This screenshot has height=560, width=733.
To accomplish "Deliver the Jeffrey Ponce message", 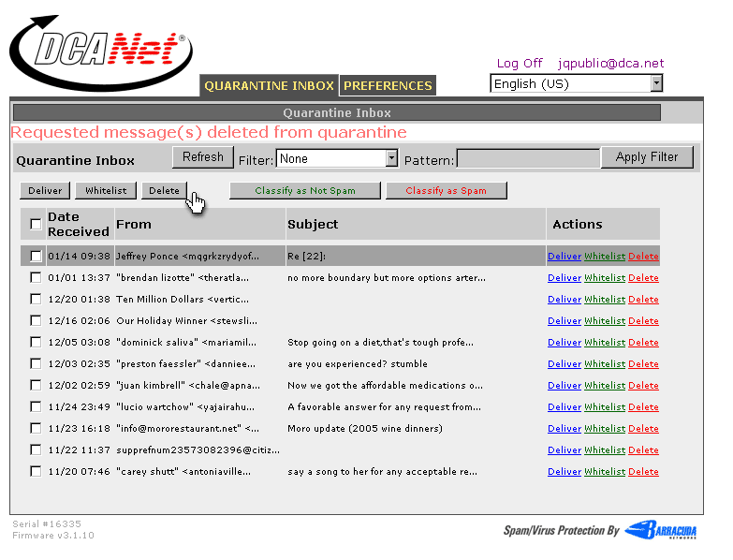I will pos(564,257).
